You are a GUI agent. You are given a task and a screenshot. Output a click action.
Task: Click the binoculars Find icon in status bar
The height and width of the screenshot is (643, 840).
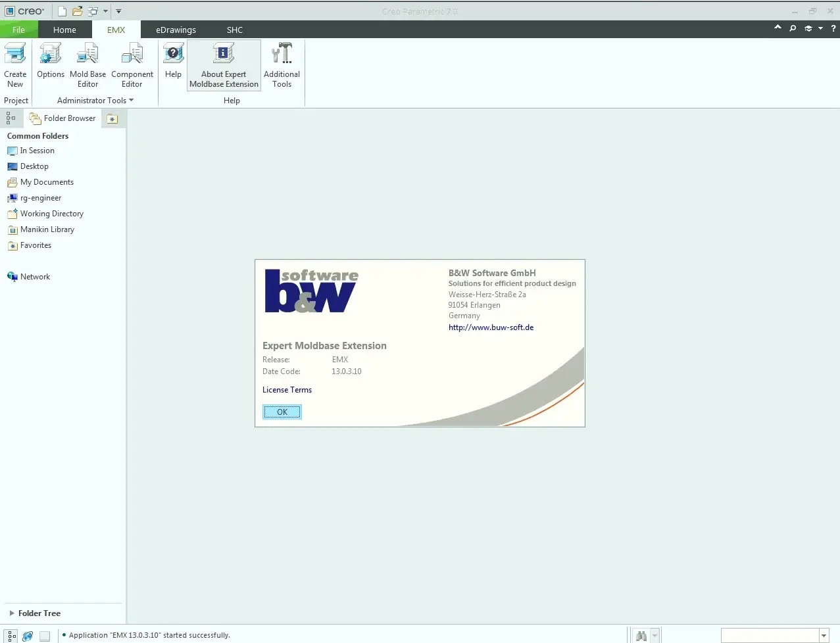coord(641,636)
